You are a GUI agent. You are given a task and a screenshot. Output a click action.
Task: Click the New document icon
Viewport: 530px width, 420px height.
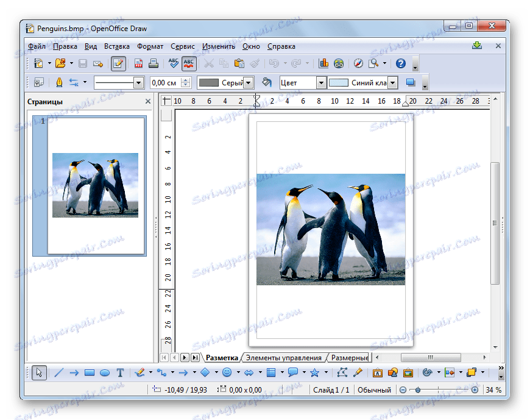(x=38, y=63)
